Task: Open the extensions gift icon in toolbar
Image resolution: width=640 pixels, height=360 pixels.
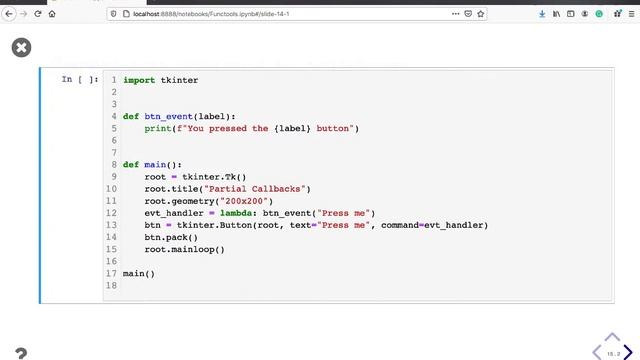Action: click(x=618, y=13)
